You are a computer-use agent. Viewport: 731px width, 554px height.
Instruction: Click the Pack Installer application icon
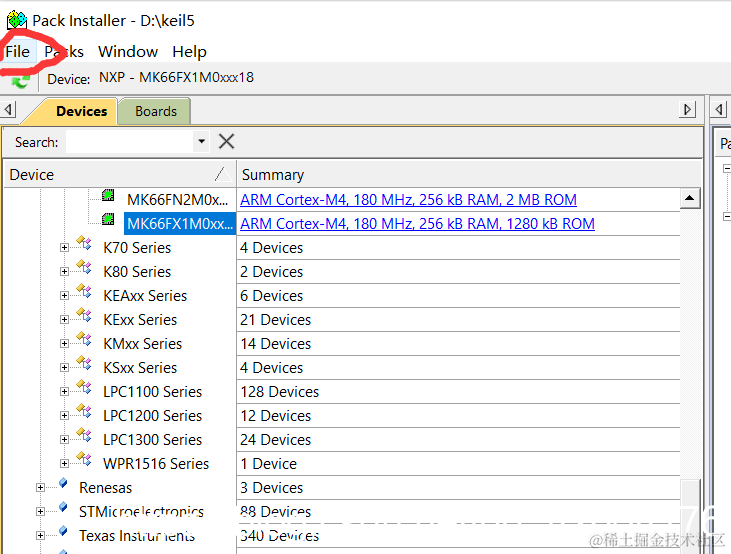click(17, 20)
